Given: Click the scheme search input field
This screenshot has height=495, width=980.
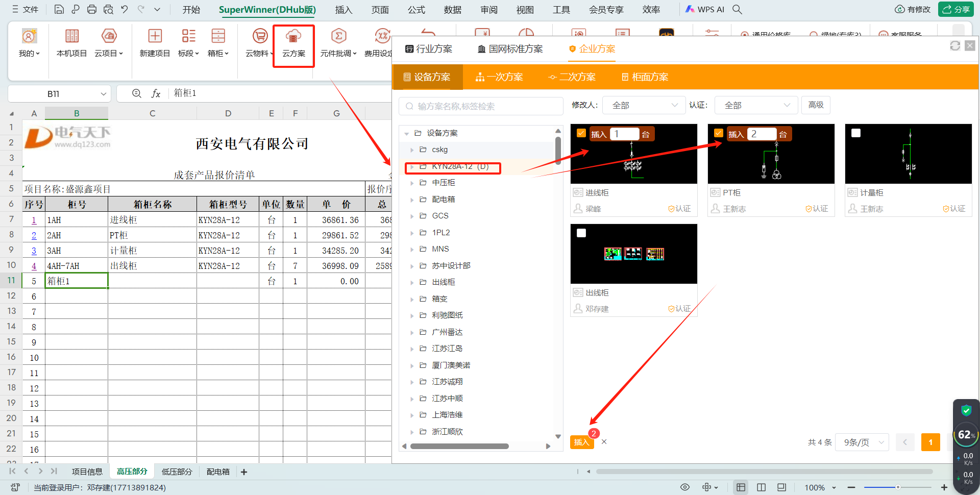Looking at the screenshot, I should coord(480,106).
